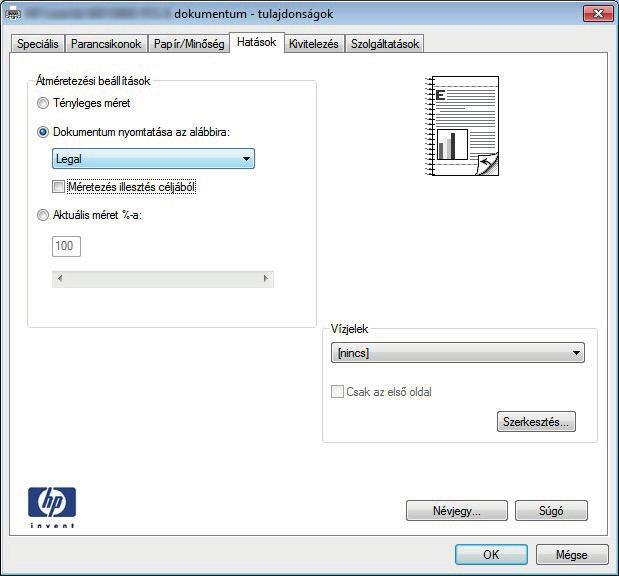Cancel with the Mégse button
This screenshot has width=619, height=576.
click(572, 555)
